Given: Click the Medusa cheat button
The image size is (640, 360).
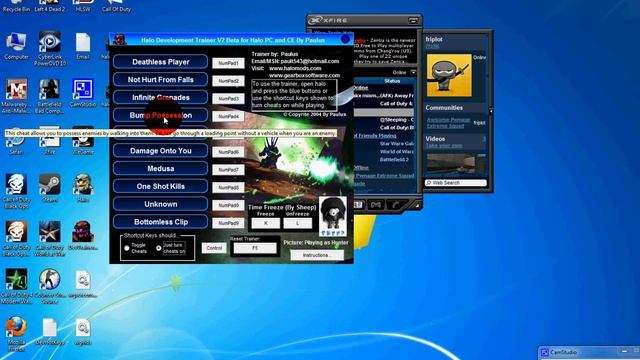Looking at the screenshot, I should 160,169.
